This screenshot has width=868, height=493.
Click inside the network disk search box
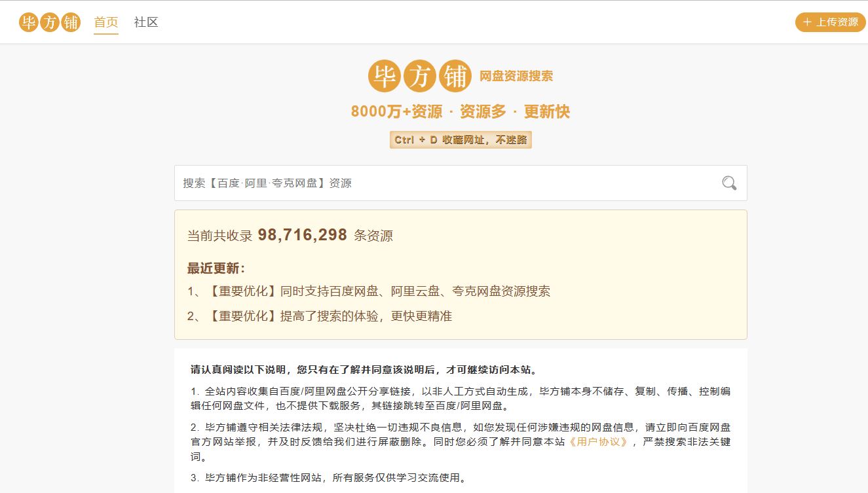pos(393,183)
